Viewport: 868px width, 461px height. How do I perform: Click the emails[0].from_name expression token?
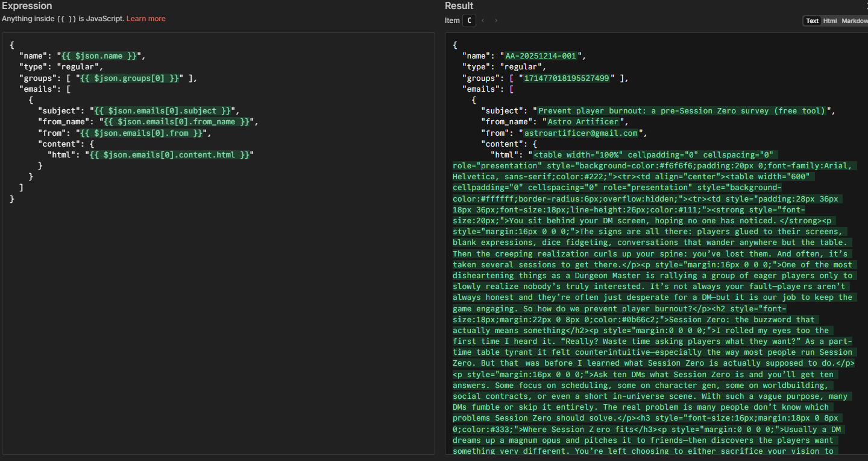(x=177, y=122)
